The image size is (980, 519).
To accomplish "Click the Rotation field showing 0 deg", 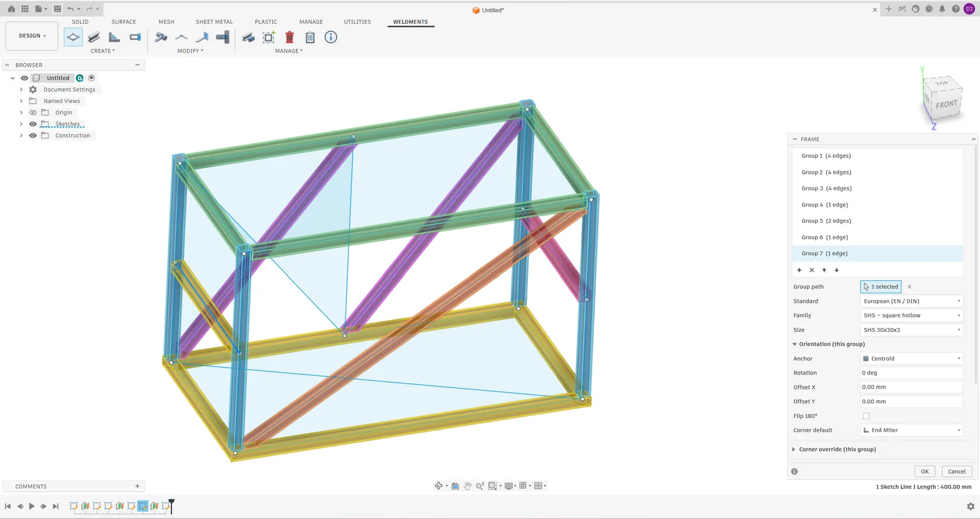I will (911, 373).
